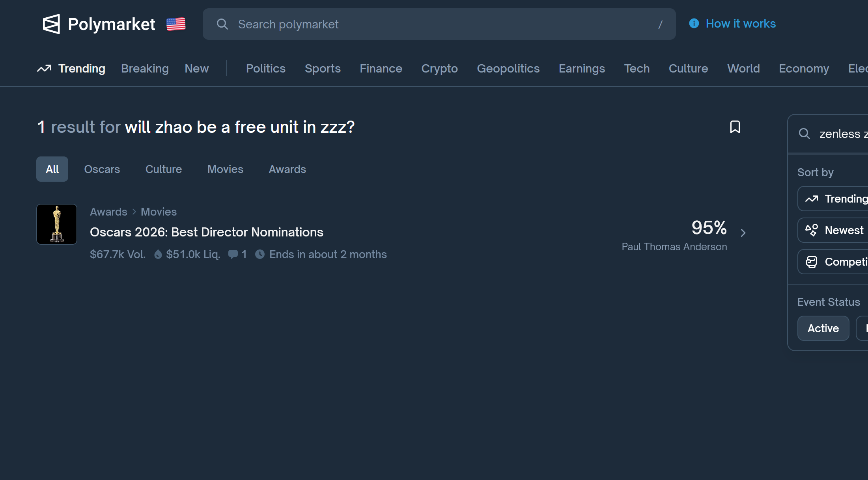This screenshot has height=480, width=868.
Task: Click the sidebar search magnifier icon
Action: point(804,134)
